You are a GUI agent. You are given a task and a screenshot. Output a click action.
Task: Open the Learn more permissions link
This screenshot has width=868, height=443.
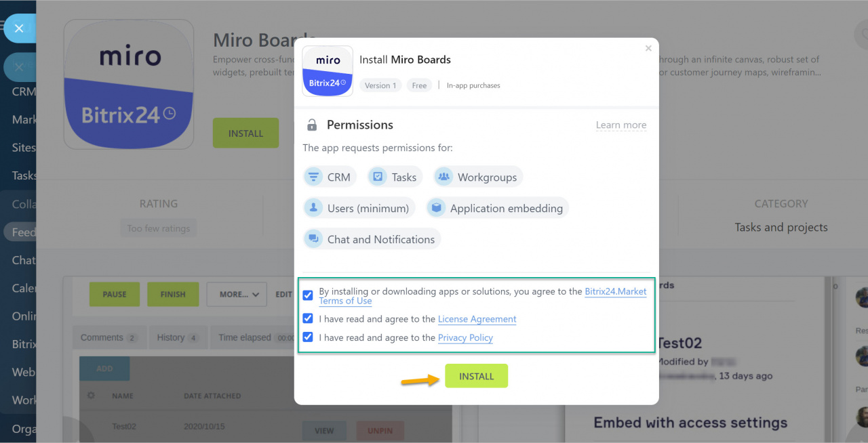coord(621,125)
